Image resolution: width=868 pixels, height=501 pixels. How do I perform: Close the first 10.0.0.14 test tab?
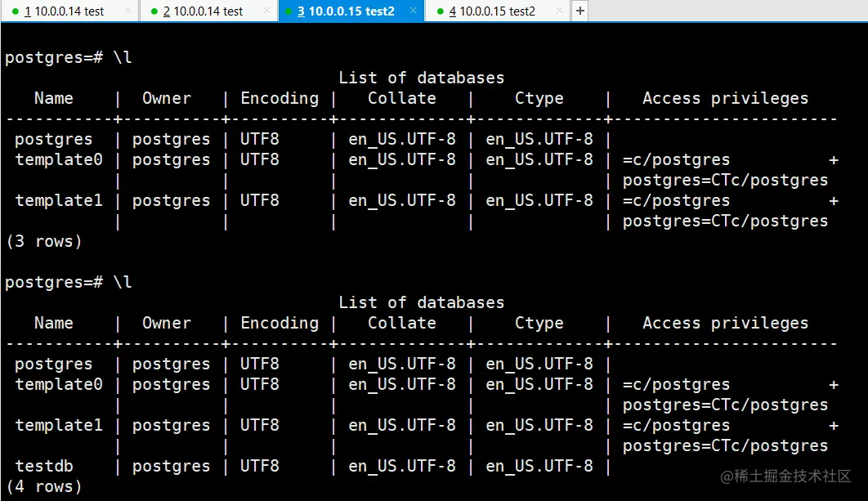(128, 11)
